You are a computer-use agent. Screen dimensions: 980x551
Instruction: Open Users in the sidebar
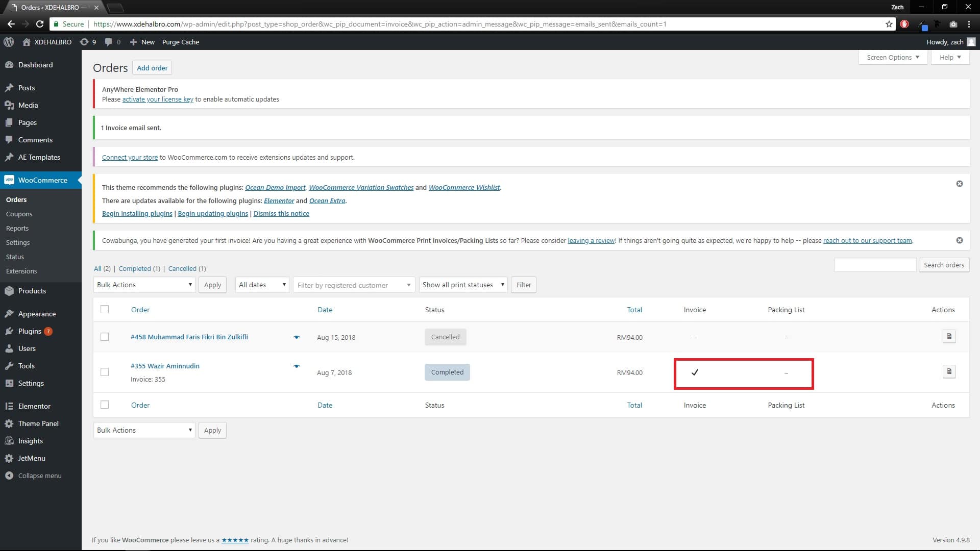point(41,348)
